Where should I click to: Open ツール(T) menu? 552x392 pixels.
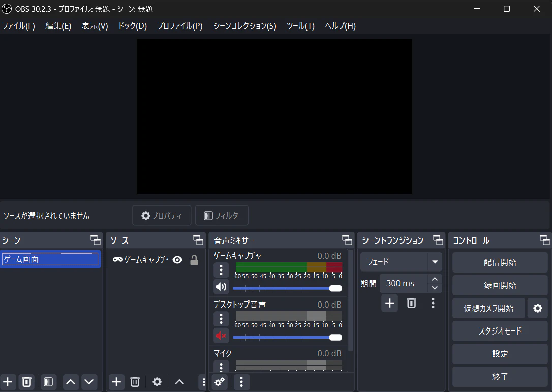coord(300,26)
